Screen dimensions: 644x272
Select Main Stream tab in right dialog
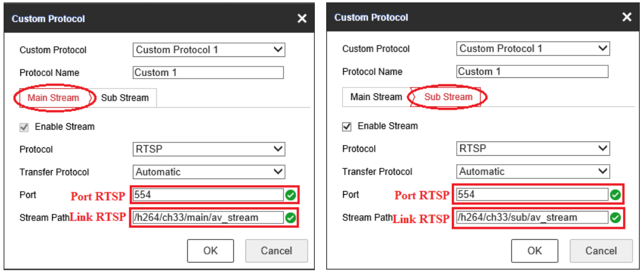[x=376, y=96]
